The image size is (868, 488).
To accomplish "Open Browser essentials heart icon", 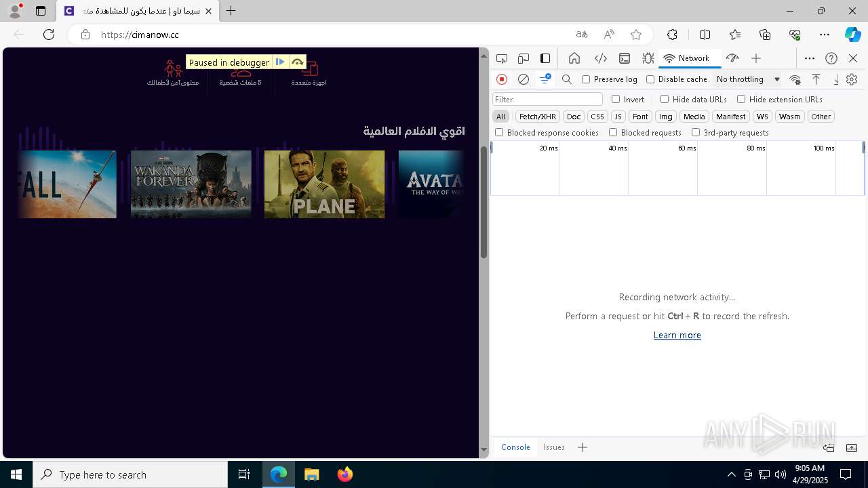I will [795, 35].
